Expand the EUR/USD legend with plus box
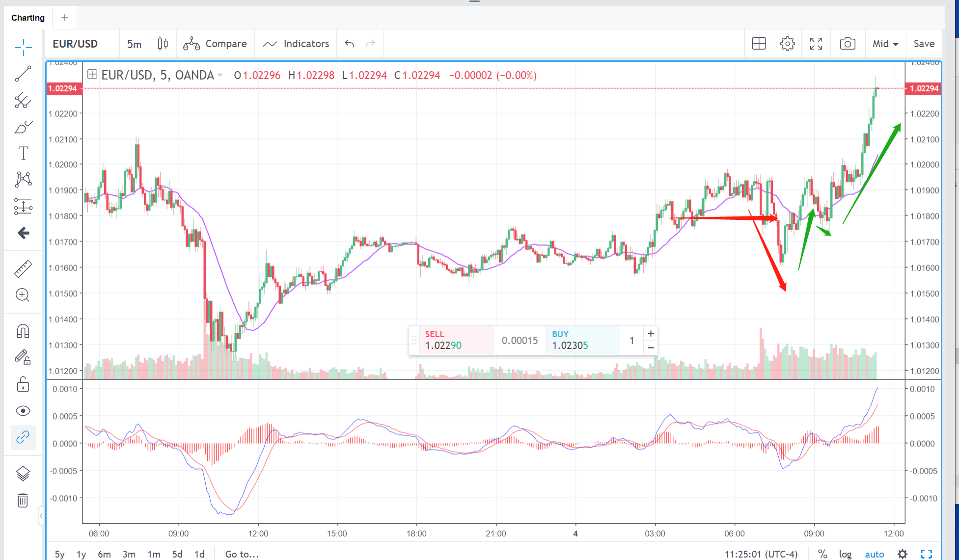The width and height of the screenshot is (959, 560). coord(92,75)
